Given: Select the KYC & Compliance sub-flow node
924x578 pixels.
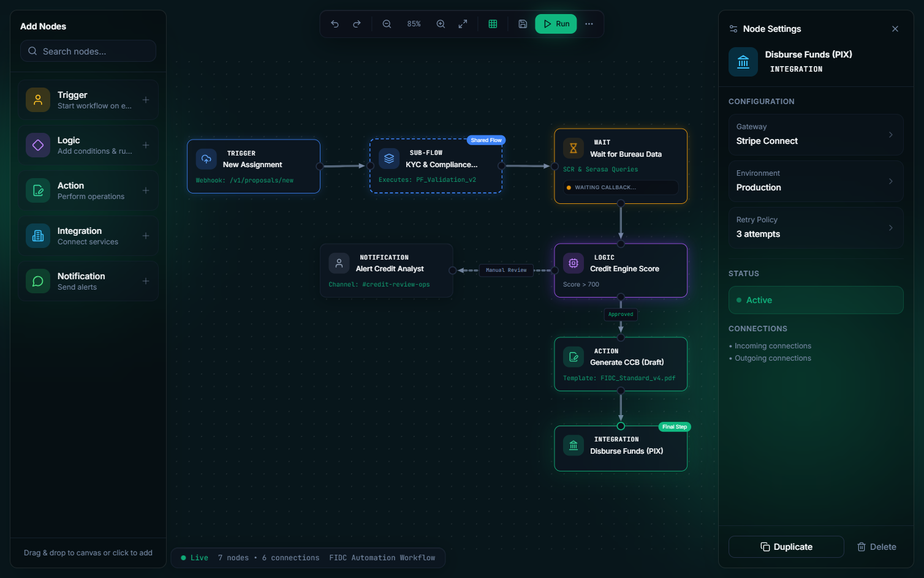Looking at the screenshot, I should pos(436,166).
